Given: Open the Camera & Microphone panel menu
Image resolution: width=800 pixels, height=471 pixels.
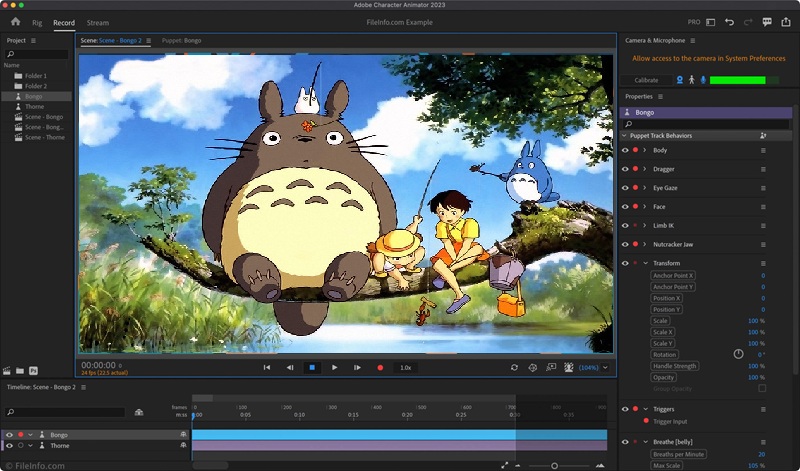Looking at the screenshot, I should [x=692, y=41].
